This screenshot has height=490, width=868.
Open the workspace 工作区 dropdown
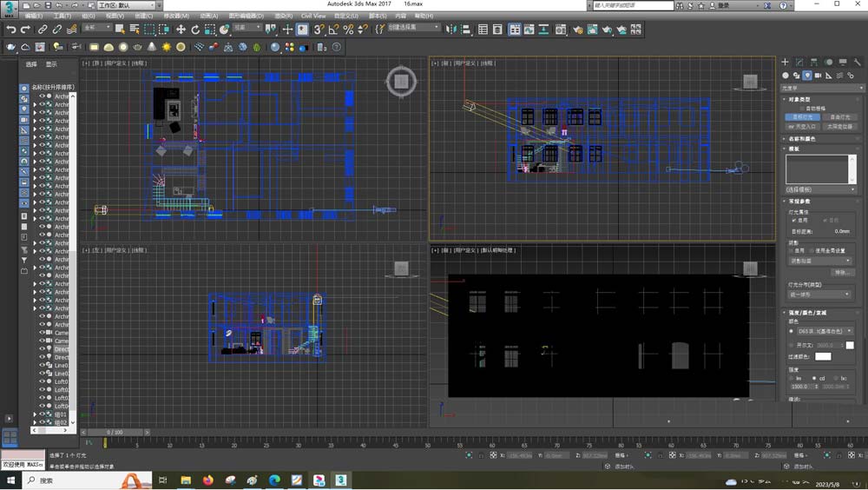(126, 5)
